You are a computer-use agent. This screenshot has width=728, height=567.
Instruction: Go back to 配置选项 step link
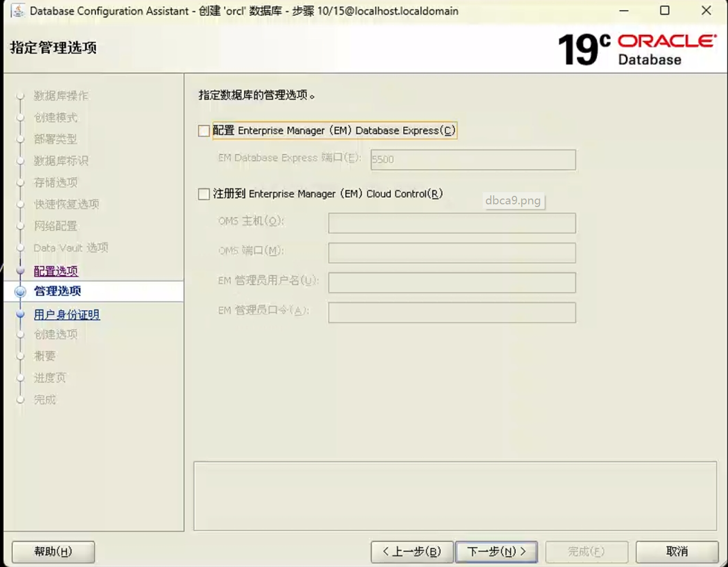click(x=56, y=271)
